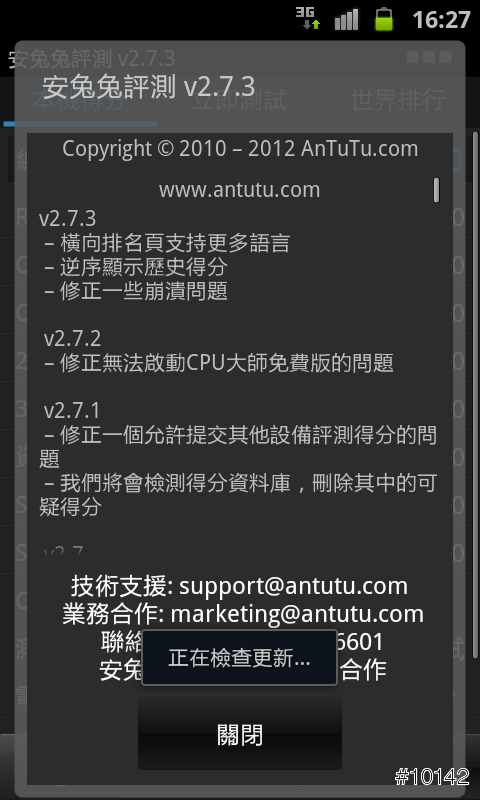The image size is (480, 800).
Task: Tap the 3G data indicator icon
Action: click(309, 18)
